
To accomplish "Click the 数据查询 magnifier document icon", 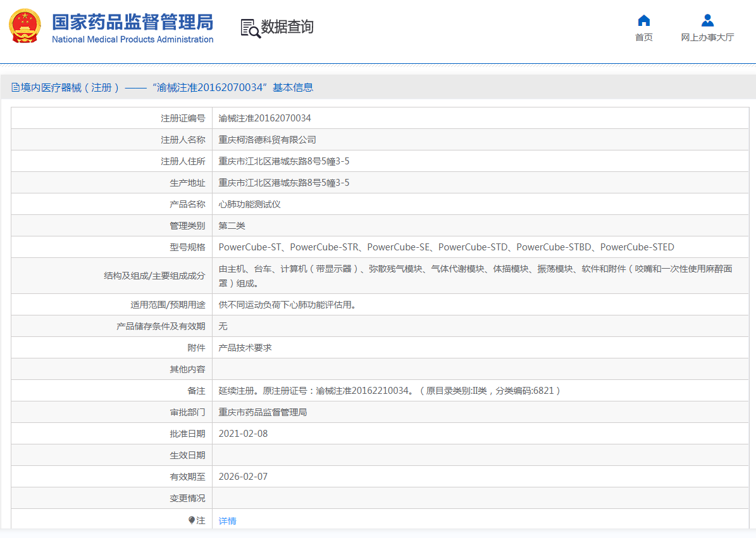I will point(250,28).
